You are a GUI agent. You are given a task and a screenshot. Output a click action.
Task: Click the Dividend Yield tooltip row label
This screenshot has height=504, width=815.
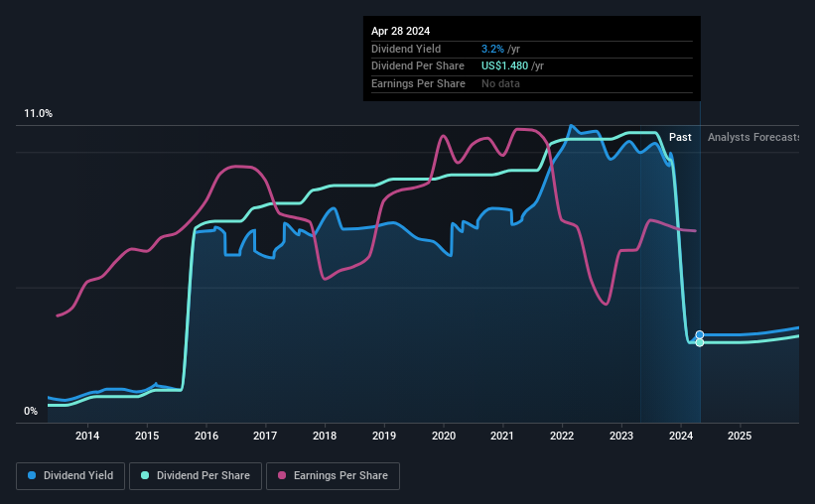406,49
